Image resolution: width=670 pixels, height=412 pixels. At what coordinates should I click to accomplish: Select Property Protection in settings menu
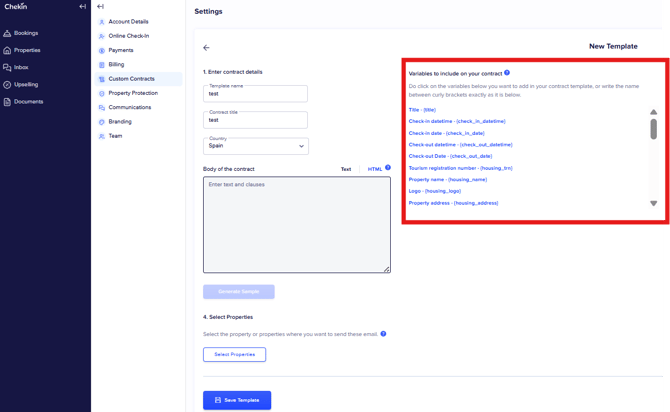(133, 93)
